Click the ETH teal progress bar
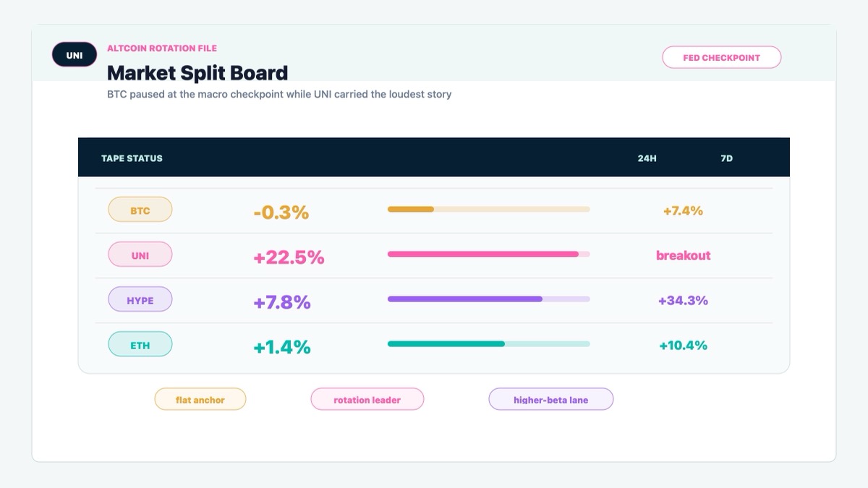Image resolution: width=868 pixels, height=488 pixels. [x=489, y=344]
